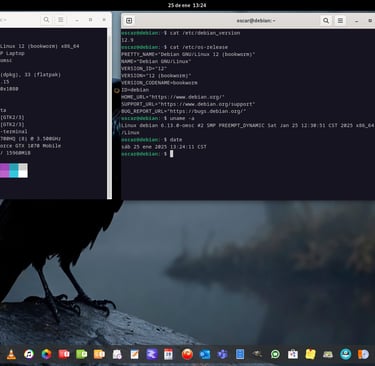This screenshot has height=366, width=375.
Task: Open VLC media player from the dock
Action: tap(11, 354)
